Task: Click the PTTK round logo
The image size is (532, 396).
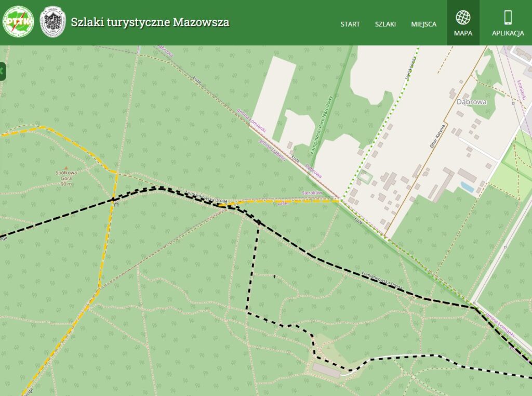Action: coord(18,22)
